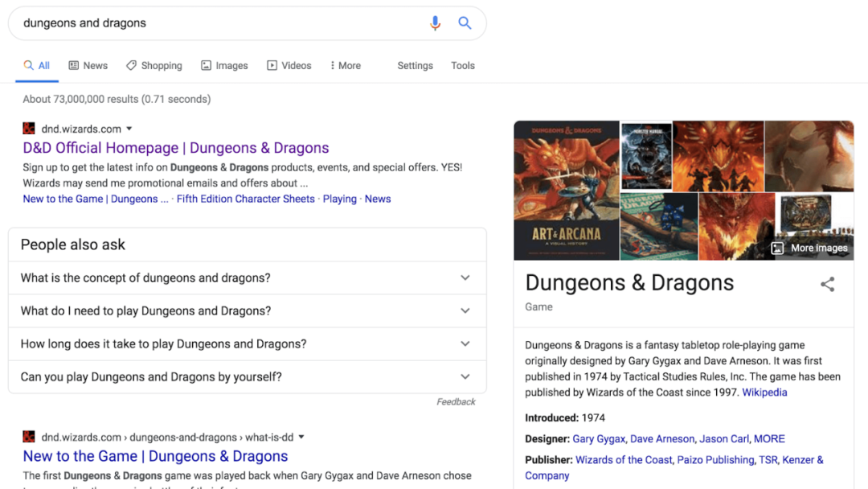
Task: Open the More images overlay button
Action: tap(809, 248)
